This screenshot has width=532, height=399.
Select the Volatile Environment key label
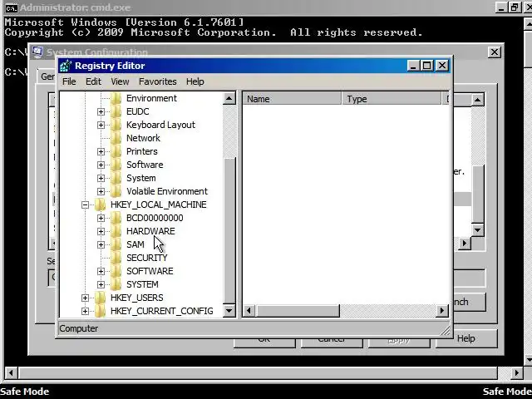point(167,191)
